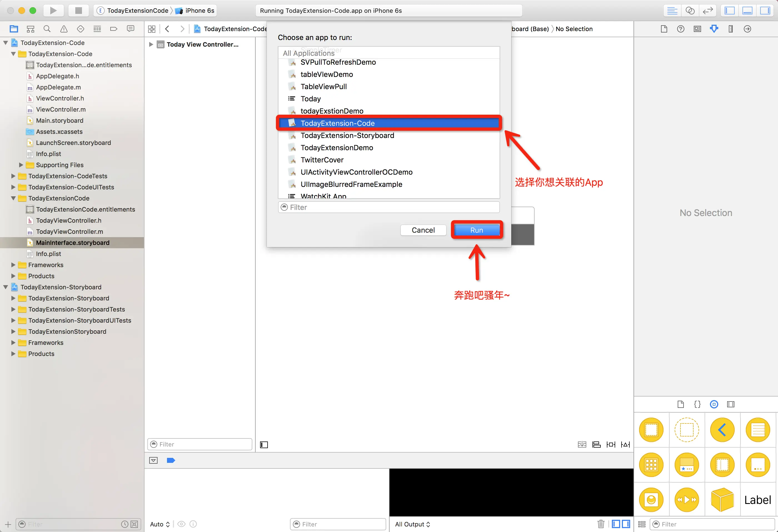Open the All Output dropdown
The height and width of the screenshot is (532, 778).
[x=412, y=524]
